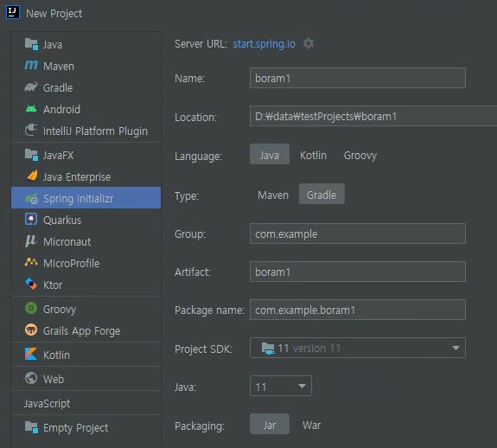
Task: Select Gradle project type label
Action: click(x=58, y=88)
